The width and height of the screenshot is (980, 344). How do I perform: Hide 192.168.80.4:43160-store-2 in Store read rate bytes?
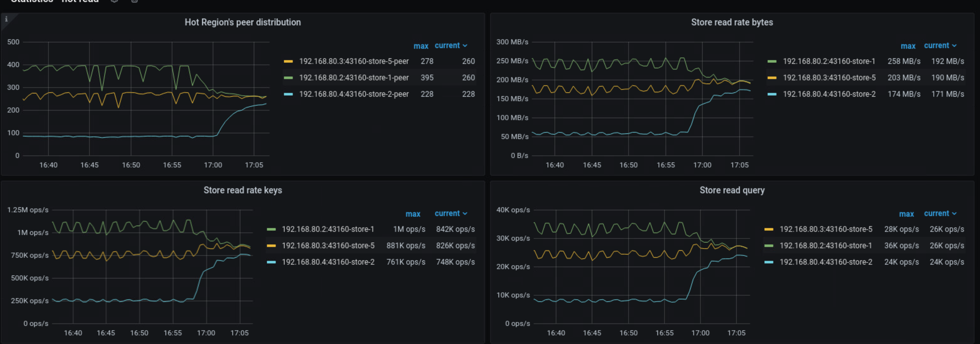(829, 94)
